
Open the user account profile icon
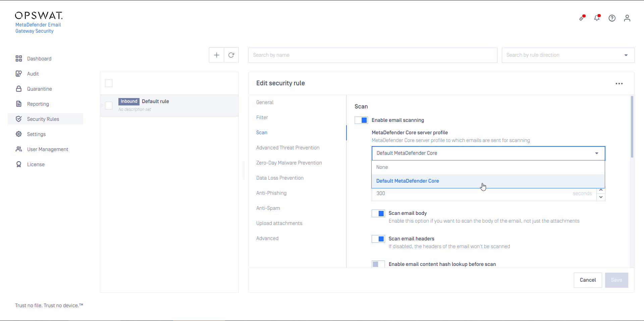(x=627, y=18)
